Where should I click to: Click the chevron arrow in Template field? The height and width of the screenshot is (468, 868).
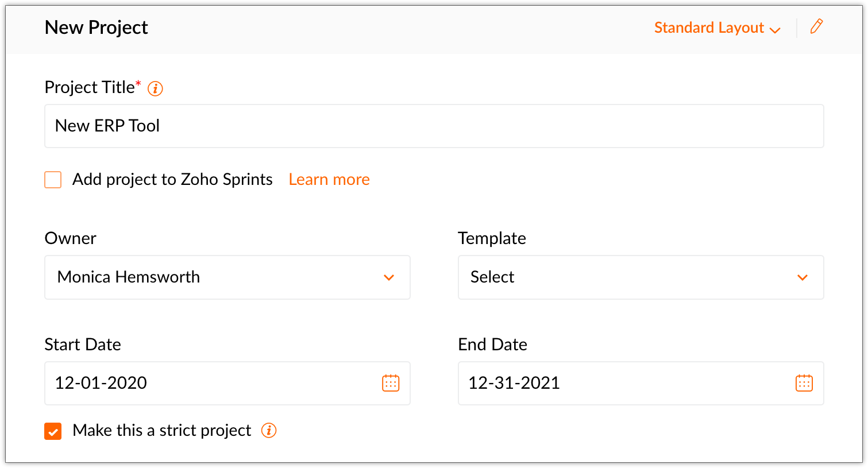(x=803, y=277)
